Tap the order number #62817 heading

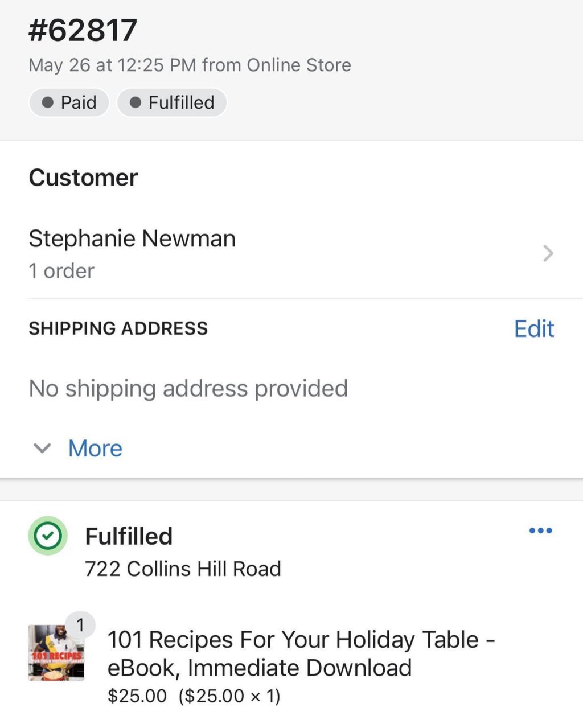pyautogui.click(x=83, y=30)
